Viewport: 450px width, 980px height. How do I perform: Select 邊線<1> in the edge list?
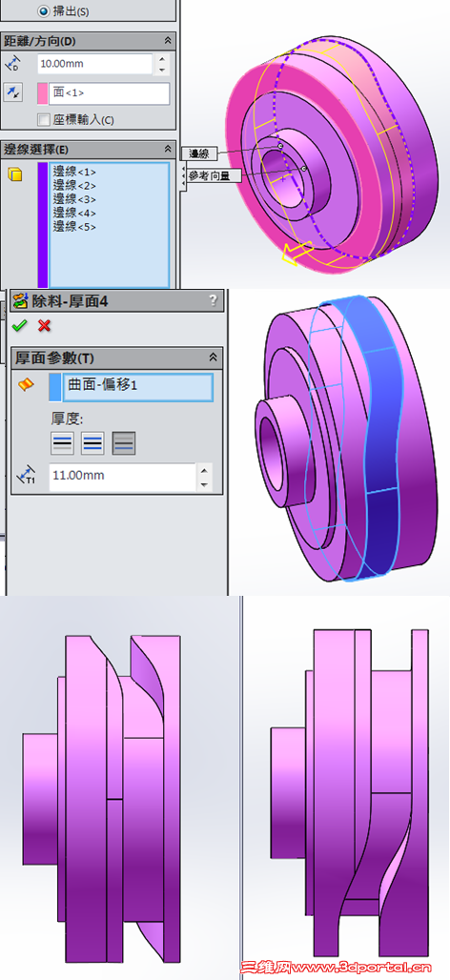point(74,172)
